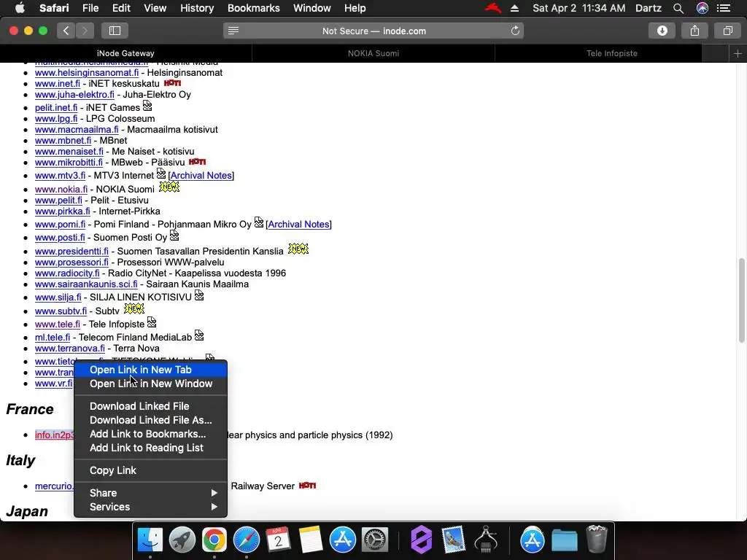Open Mail stamp icon in Dock
This screenshot has width=747, height=560.
tap(453, 540)
